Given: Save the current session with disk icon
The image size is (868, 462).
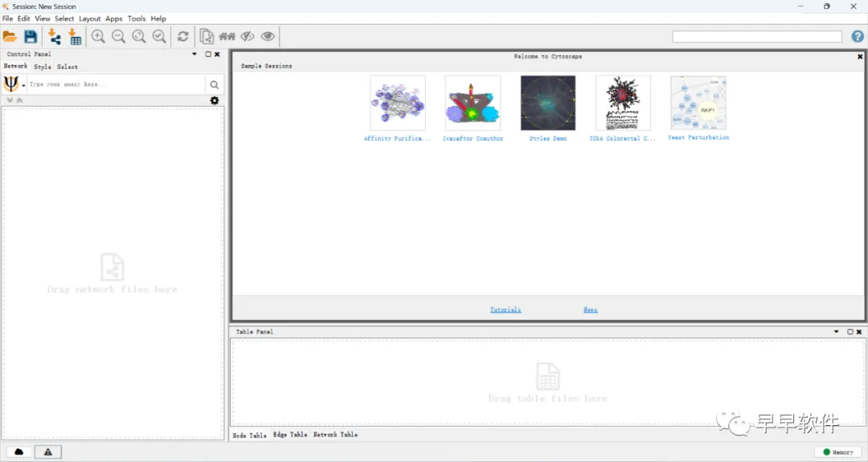Looking at the screenshot, I should click(x=31, y=36).
